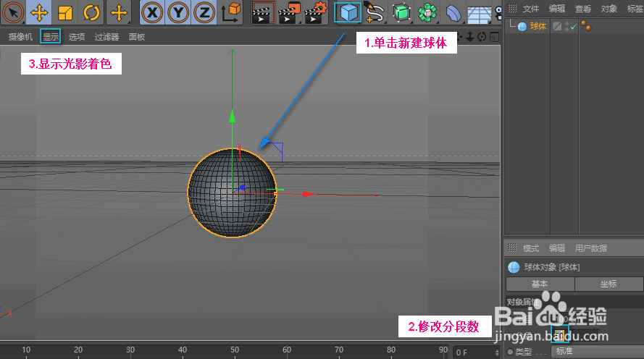The image size is (644, 359).
Task: Toggle the Z axis lock
Action: click(204, 12)
